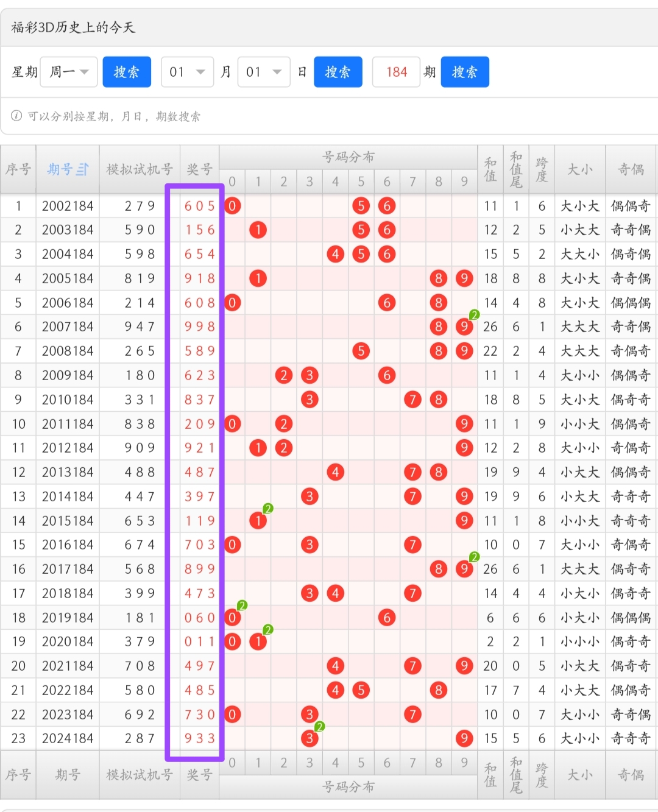Click sum value 26 in row 2017184
The width and height of the screenshot is (658, 812).
[490, 569]
